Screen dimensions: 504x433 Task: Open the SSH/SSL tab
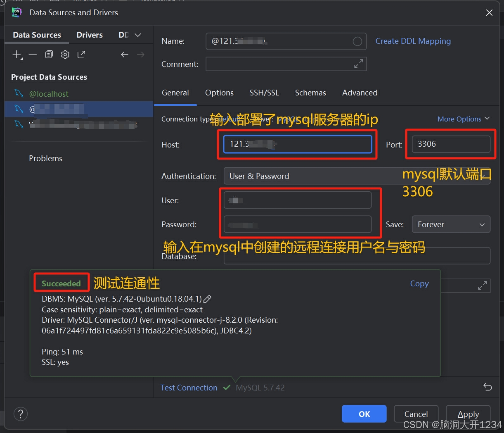coord(264,93)
